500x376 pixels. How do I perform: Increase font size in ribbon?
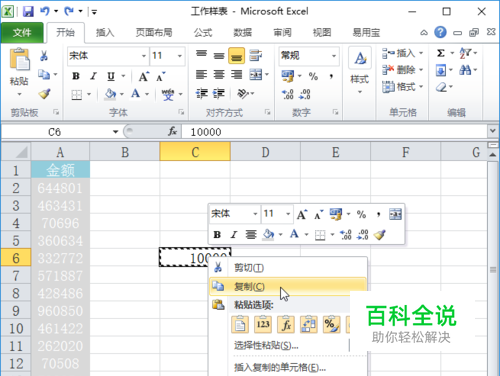(x=144, y=76)
